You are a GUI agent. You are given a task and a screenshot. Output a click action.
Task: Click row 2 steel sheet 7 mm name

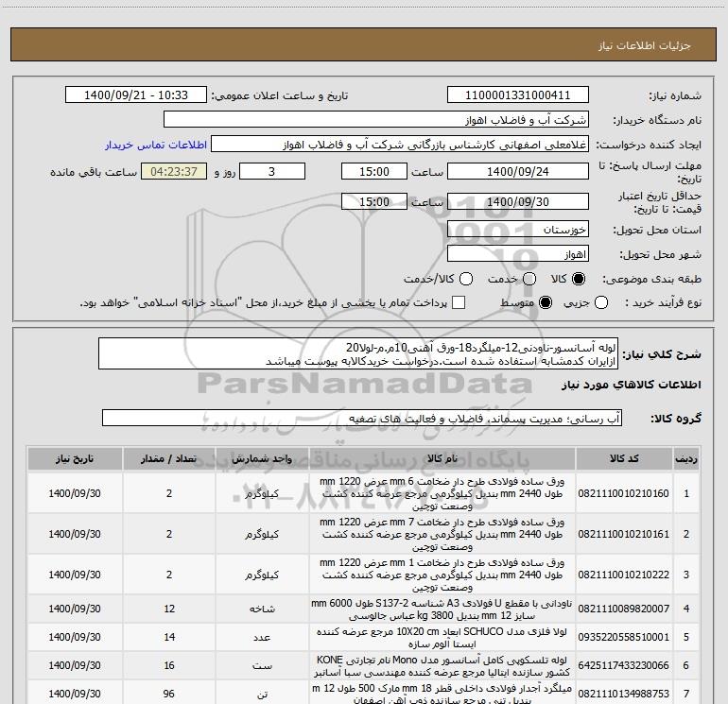442,534
